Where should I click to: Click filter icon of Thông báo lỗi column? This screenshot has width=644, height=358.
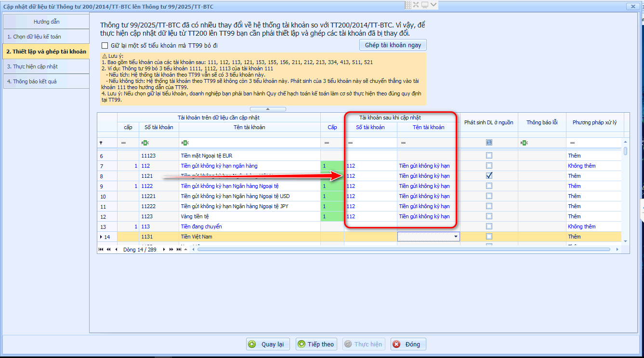[x=524, y=143]
